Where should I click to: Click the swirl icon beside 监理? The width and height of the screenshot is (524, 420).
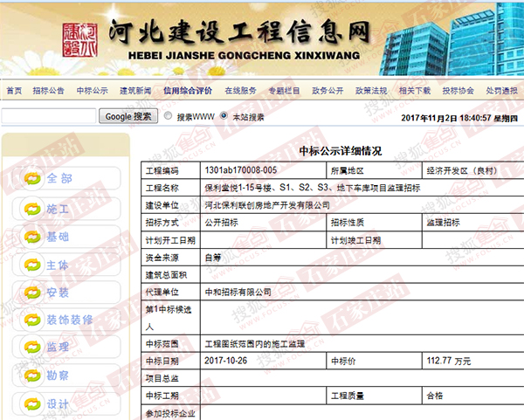pos(32,347)
